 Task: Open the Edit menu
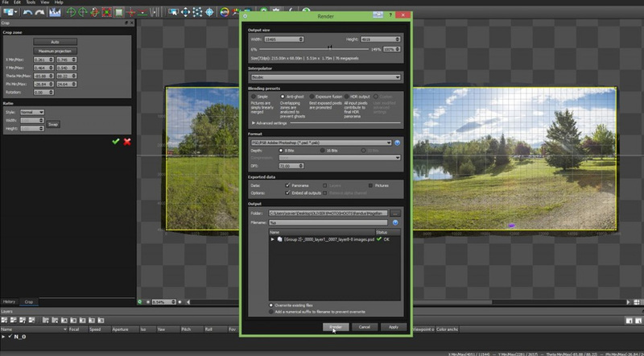pos(17,2)
